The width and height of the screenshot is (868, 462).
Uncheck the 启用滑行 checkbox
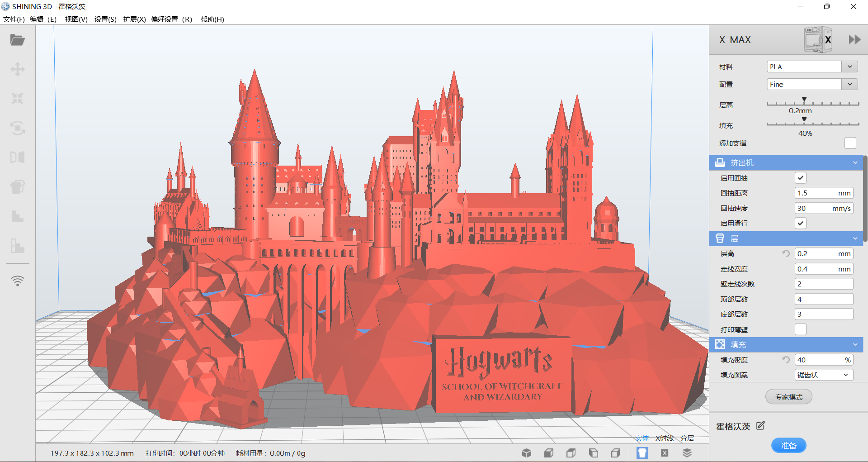pos(801,223)
